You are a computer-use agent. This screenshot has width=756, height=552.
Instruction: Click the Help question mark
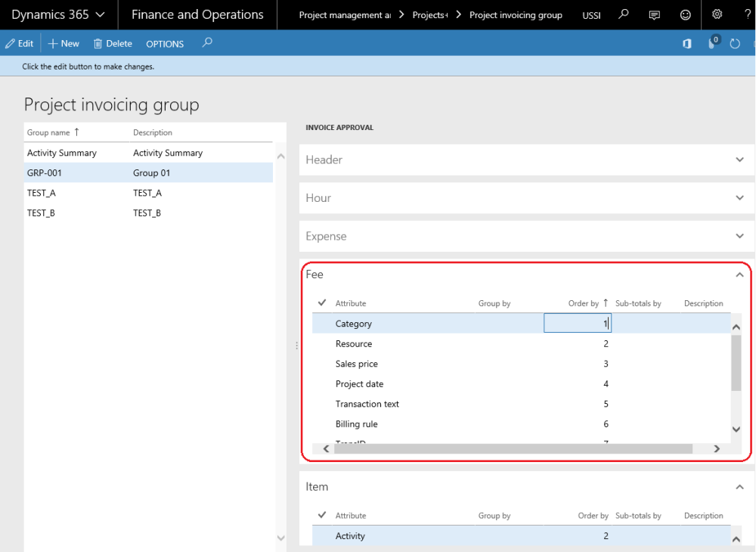[x=747, y=14]
